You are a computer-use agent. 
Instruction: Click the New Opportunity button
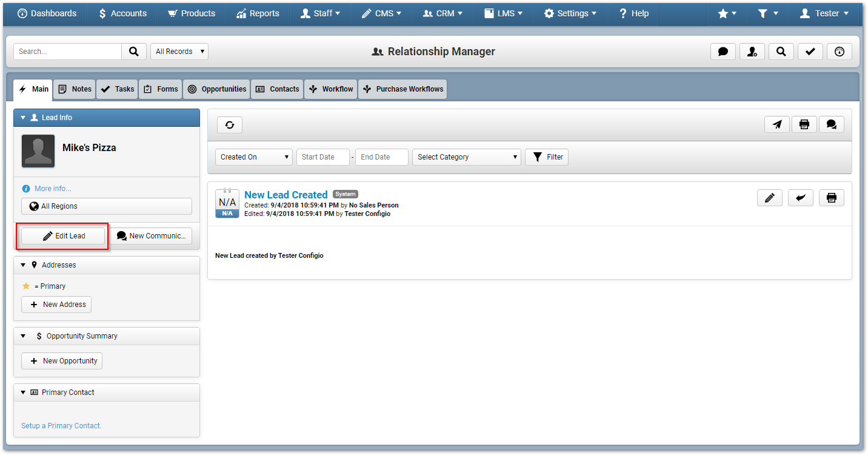click(62, 361)
